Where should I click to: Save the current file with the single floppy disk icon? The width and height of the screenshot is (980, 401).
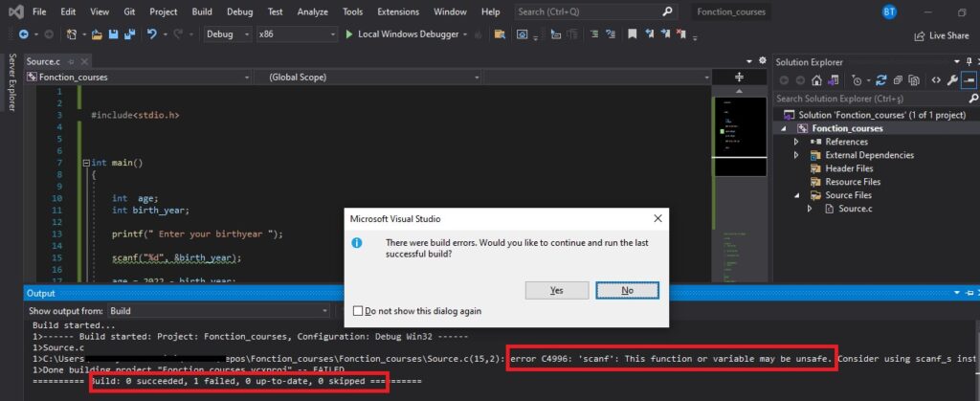(x=113, y=34)
